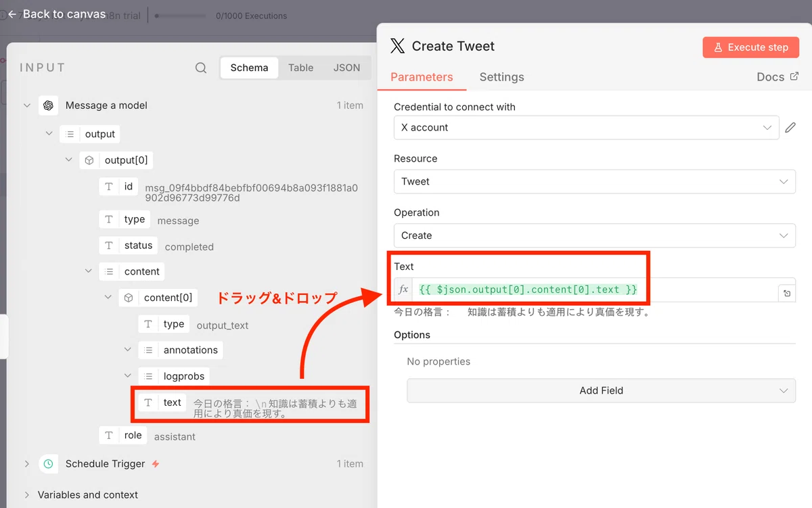The width and height of the screenshot is (812, 508).
Task: Open the Docs link
Action: [777, 77]
